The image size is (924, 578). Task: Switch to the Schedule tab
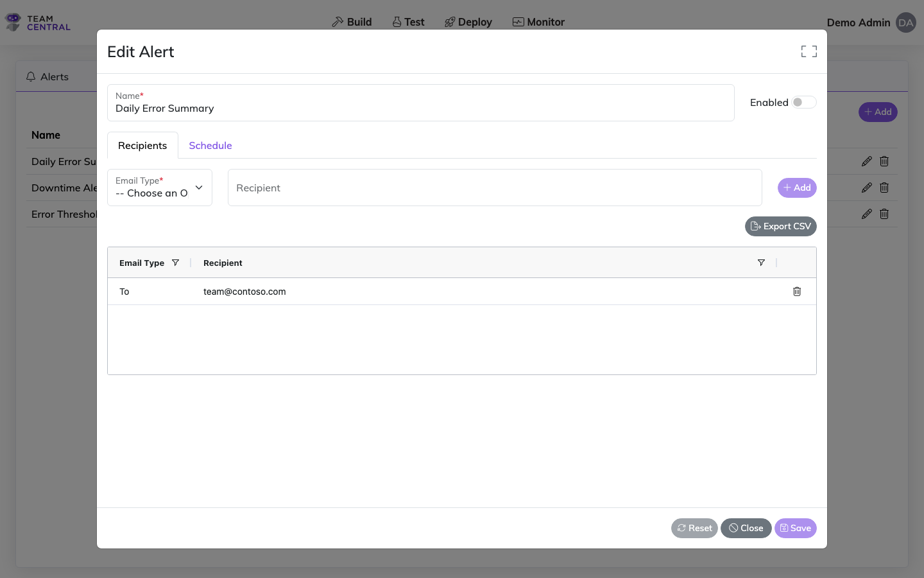[210, 146]
